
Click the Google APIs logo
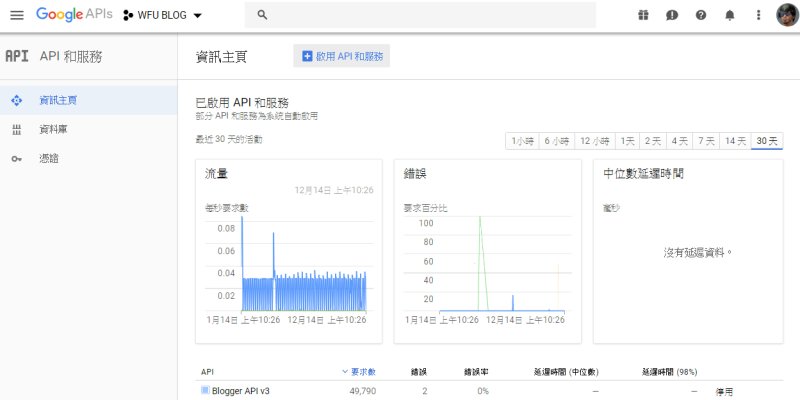74,14
